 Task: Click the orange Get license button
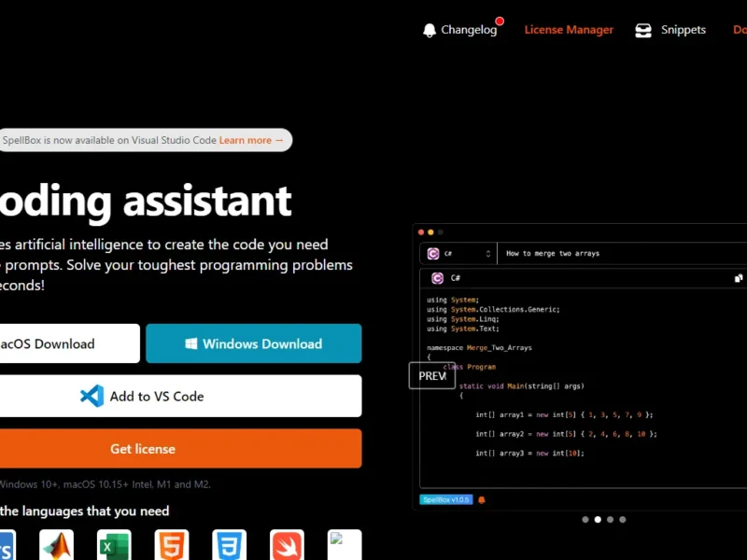click(142, 449)
